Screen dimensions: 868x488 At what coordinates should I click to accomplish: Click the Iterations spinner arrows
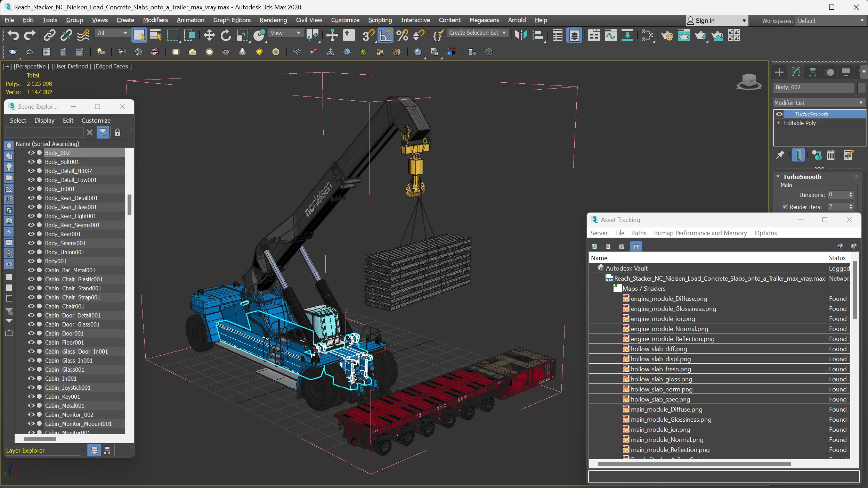851,195
